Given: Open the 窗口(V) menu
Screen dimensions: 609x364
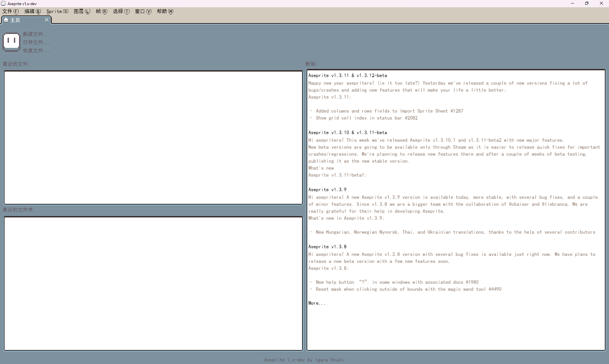Looking at the screenshot, I should point(143,11).
